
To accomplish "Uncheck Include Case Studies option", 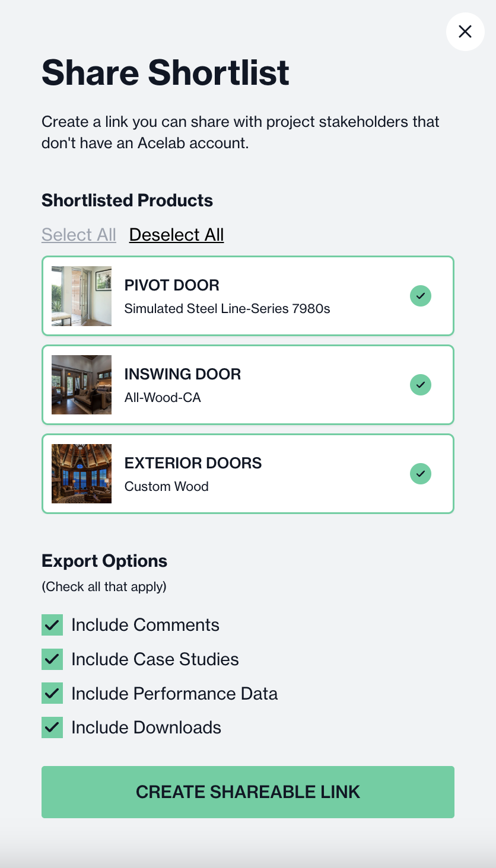I will 52,659.
